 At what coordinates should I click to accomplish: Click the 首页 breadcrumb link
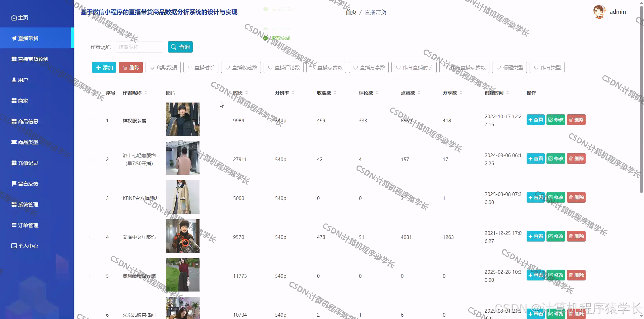pyautogui.click(x=351, y=12)
